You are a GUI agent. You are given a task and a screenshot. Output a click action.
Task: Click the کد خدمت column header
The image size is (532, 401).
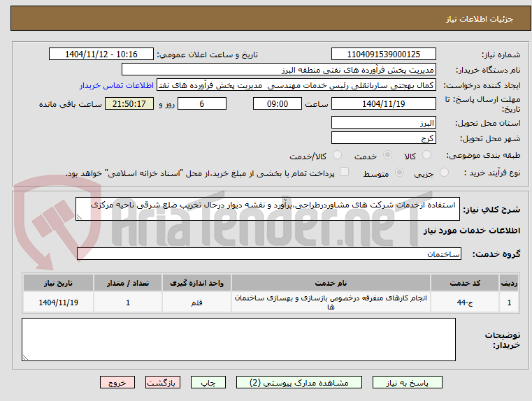[x=465, y=283]
